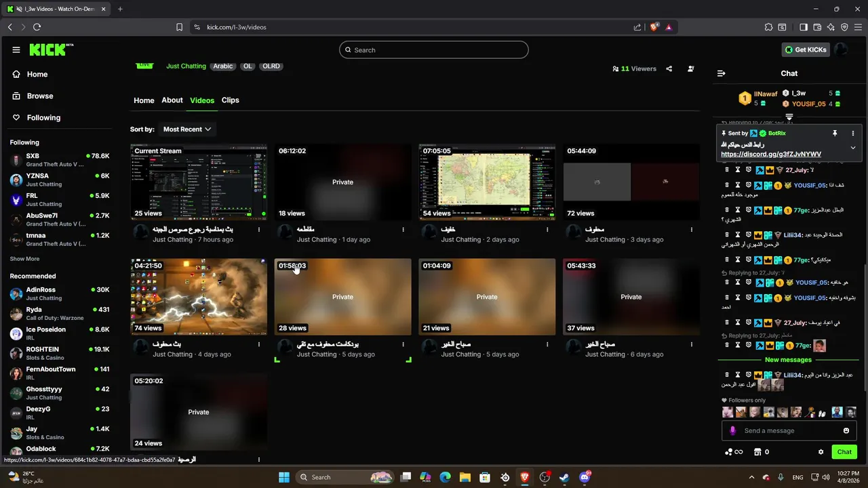Expand the pinned message chevron

click(x=853, y=148)
